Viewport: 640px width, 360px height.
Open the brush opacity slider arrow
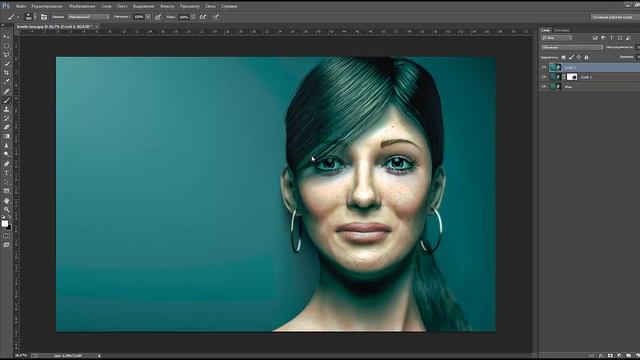click(x=148, y=17)
